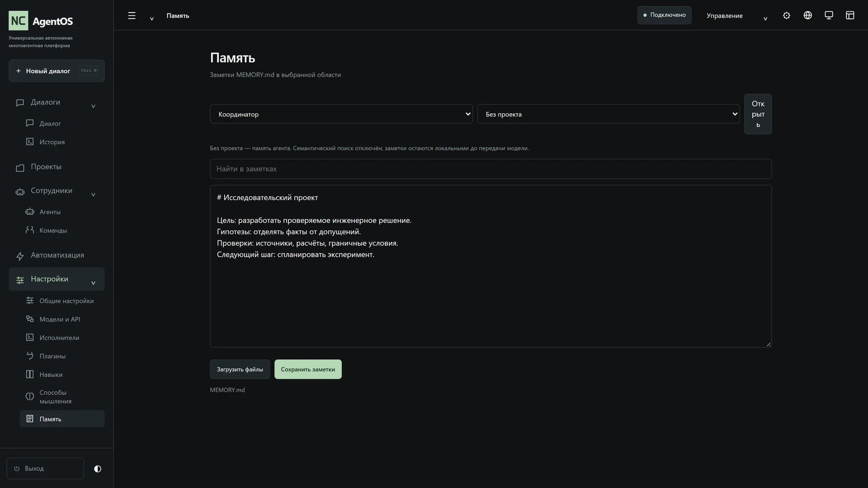The height and width of the screenshot is (488, 868).
Task: Collapse the Сотрудники chevron
Action: click(x=93, y=195)
